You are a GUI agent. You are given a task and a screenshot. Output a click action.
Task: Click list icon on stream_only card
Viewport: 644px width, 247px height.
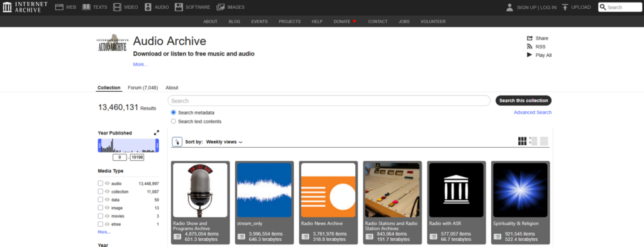click(x=241, y=236)
